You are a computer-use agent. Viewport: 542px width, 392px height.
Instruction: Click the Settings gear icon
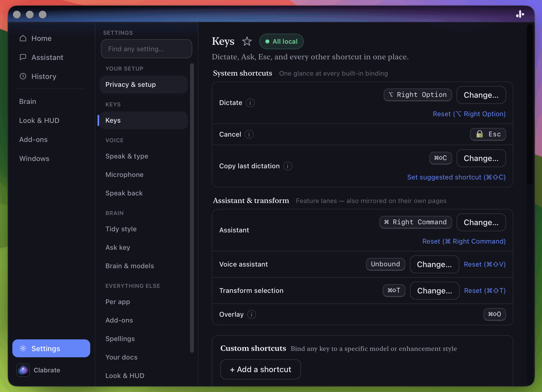coord(23,348)
